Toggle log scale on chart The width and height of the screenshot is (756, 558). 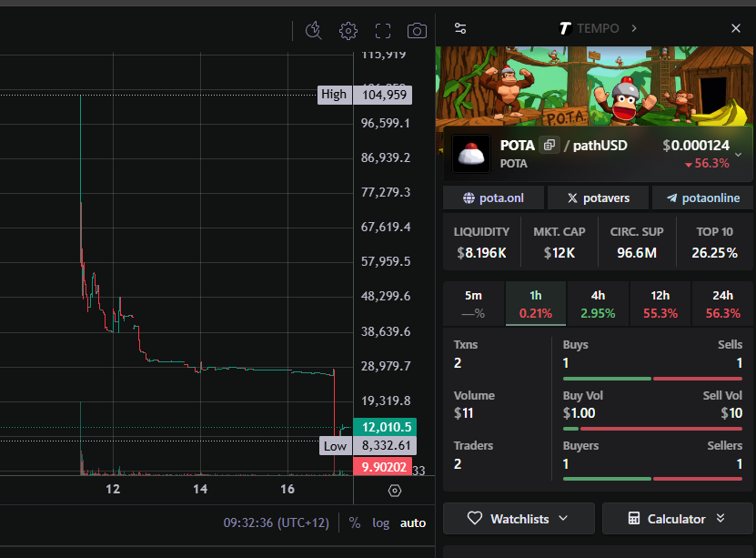pyautogui.click(x=380, y=522)
